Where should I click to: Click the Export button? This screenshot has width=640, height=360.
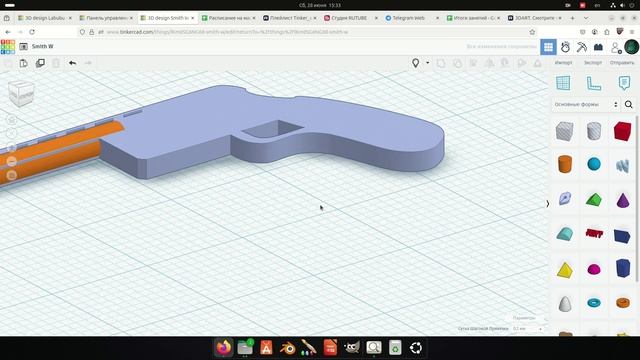pos(593,63)
